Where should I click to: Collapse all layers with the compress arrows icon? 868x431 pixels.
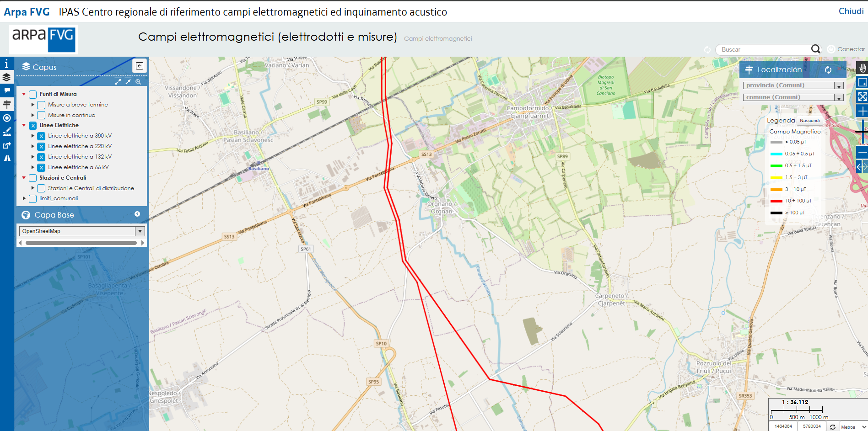128,82
